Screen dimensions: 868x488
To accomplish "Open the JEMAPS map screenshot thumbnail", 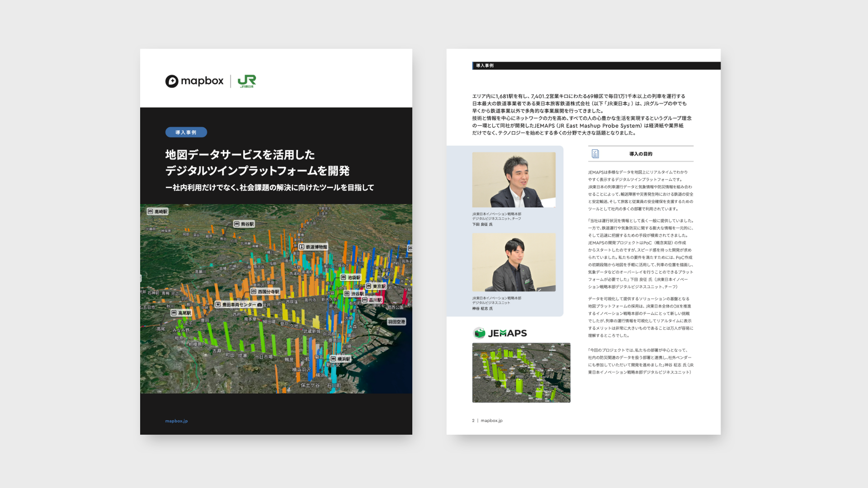I will pos(521,373).
